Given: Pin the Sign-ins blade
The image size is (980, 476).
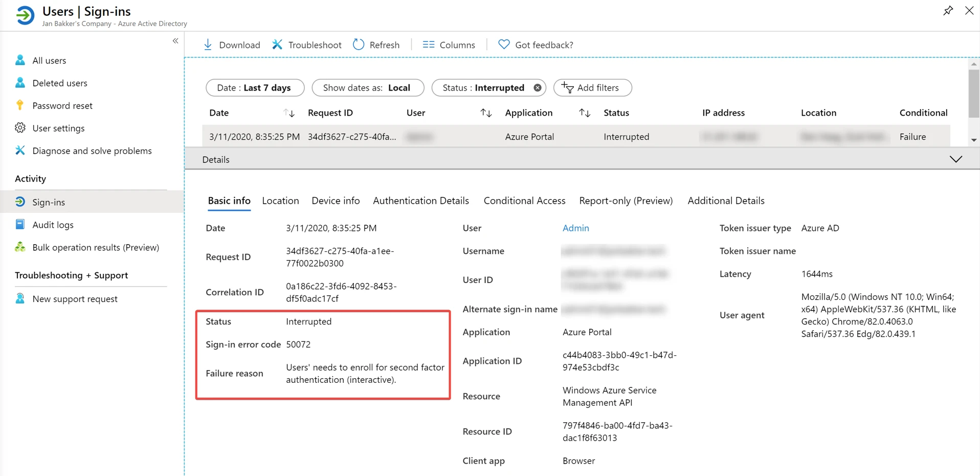Looking at the screenshot, I should point(948,11).
